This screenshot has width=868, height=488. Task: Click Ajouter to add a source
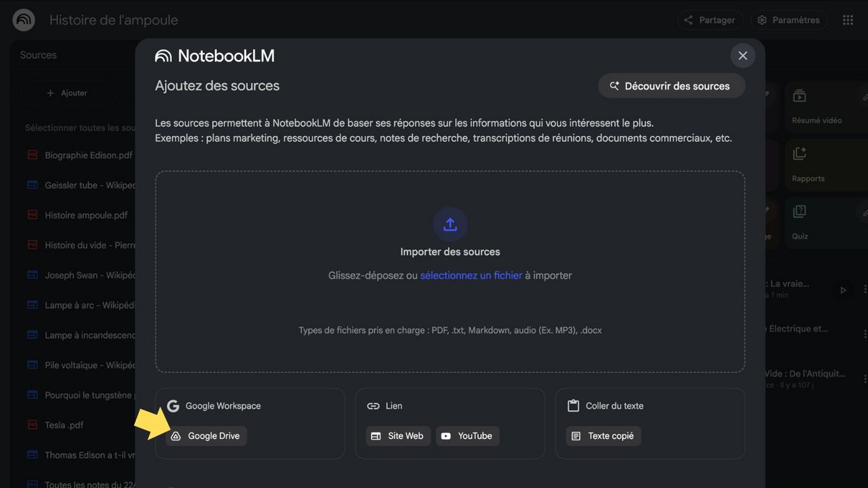pos(67,93)
